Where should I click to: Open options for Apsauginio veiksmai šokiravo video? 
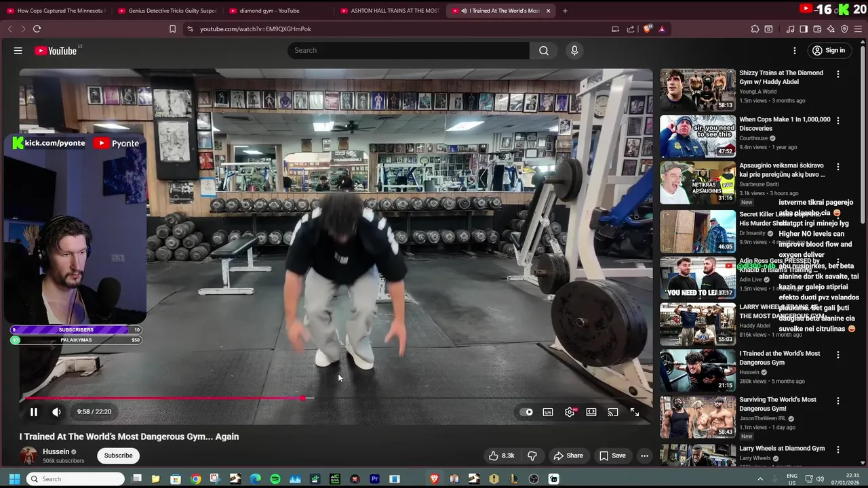pos(838,167)
